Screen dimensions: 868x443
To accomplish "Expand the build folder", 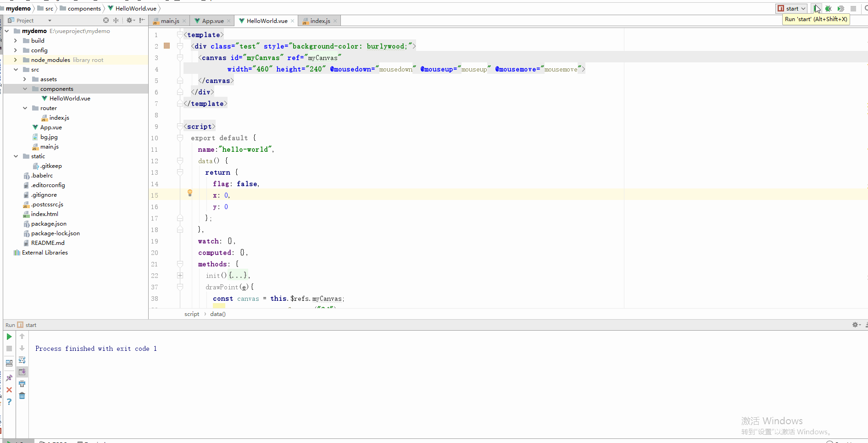I will click(x=16, y=41).
